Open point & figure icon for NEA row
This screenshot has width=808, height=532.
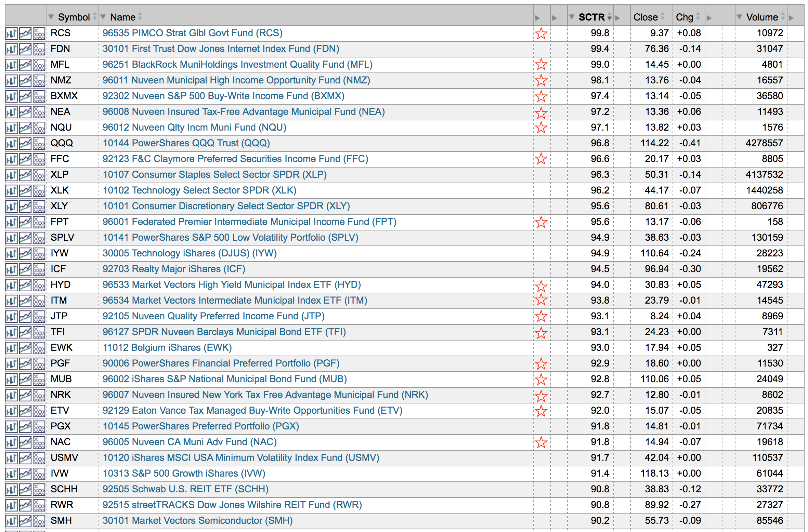pyautogui.click(x=39, y=112)
